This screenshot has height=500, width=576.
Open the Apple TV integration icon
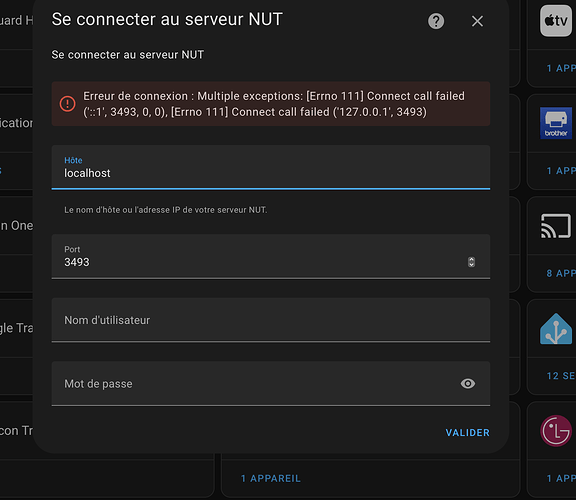pyautogui.click(x=556, y=21)
